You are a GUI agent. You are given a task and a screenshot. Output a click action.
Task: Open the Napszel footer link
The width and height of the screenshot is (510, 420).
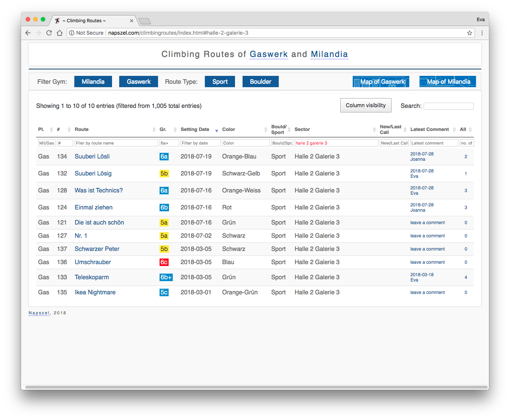39,313
